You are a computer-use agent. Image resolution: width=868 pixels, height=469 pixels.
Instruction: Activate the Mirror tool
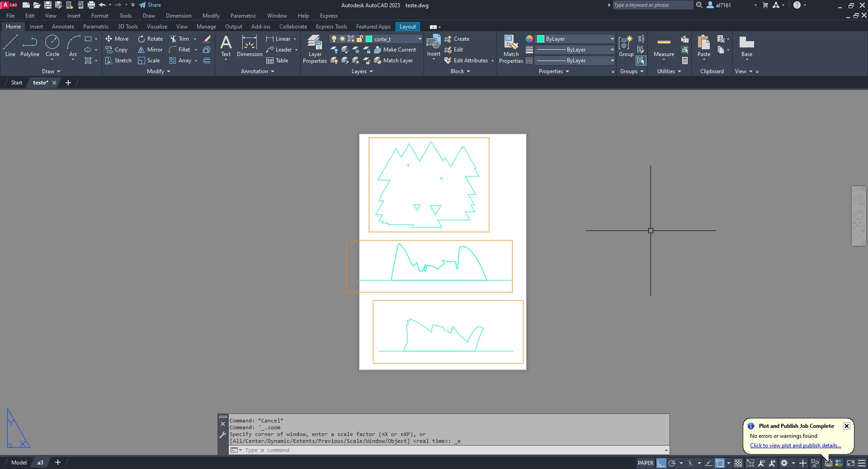coord(150,50)
